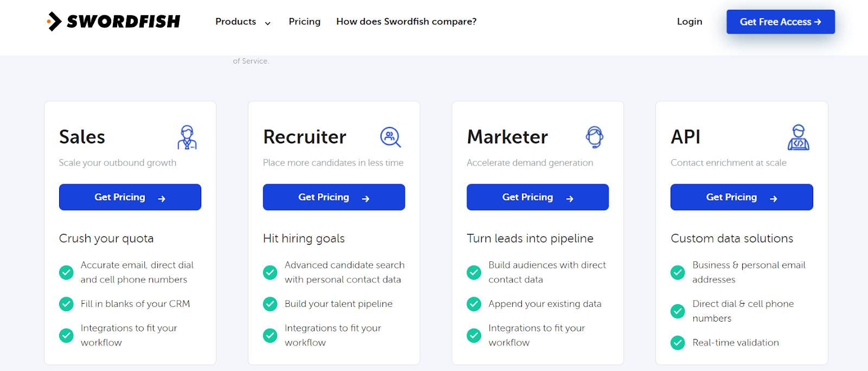Click Get Pricing under Recruiter
This screenshot has width=868, height=371.
(333, 197)
